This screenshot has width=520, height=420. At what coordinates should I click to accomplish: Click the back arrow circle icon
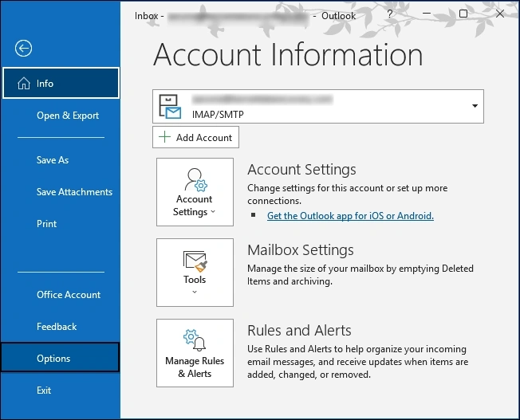[23, 49]
